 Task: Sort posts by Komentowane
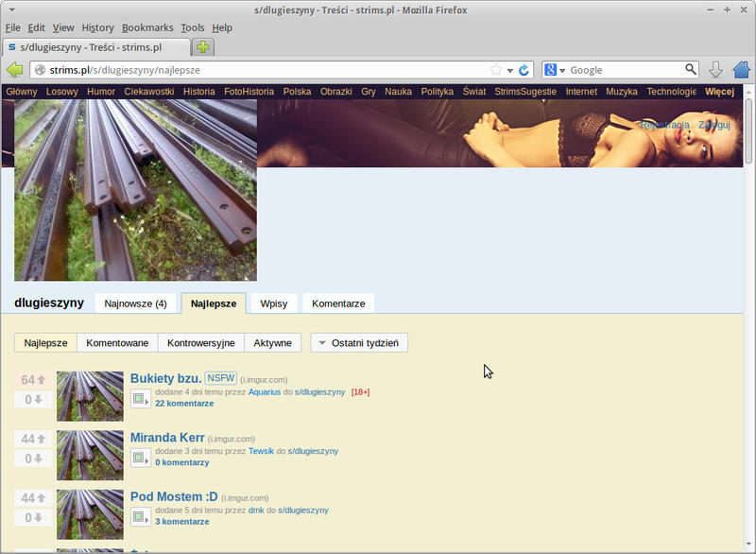pyautogui.click(x=117, y=343)
